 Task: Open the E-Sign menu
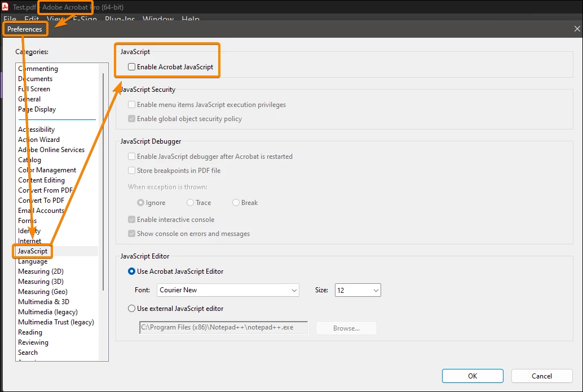[85, 19]
